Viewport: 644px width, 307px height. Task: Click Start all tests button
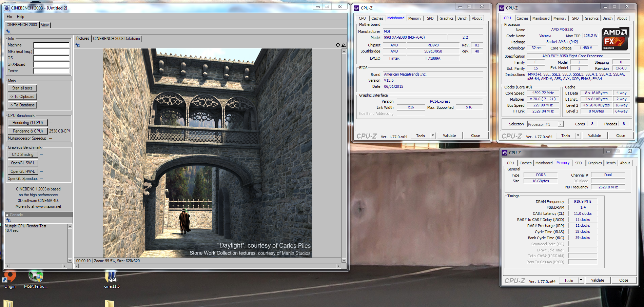coord(22,88)
